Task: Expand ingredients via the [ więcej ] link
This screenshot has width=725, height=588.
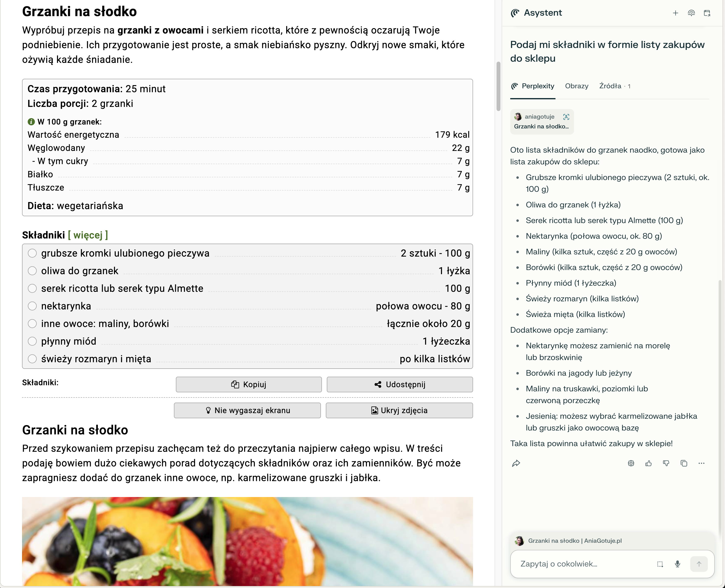Action: pos(88,235)
